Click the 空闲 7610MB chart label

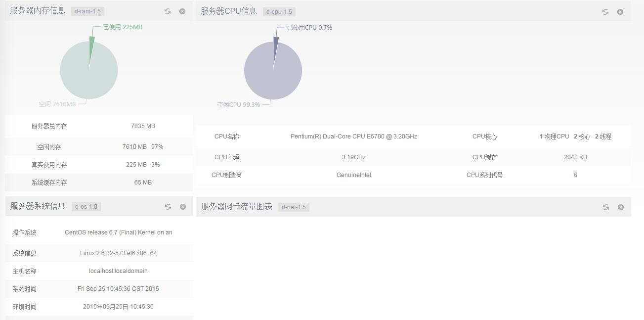57,104
